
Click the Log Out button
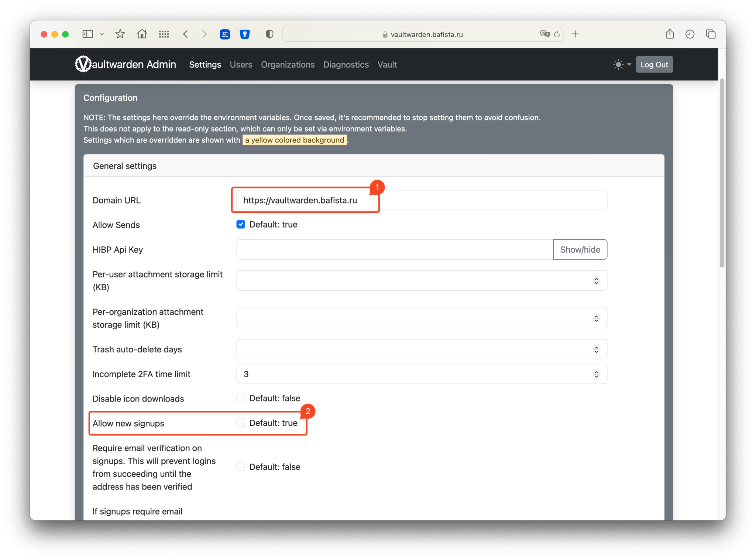(654, 65)
